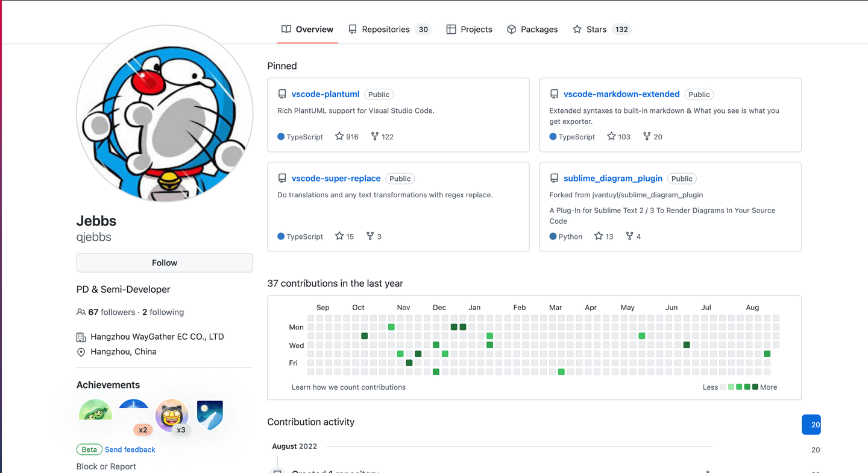View the 916 stargazers of vscode-plantuml
Screen dimensions: 868x473
point(347,137)
